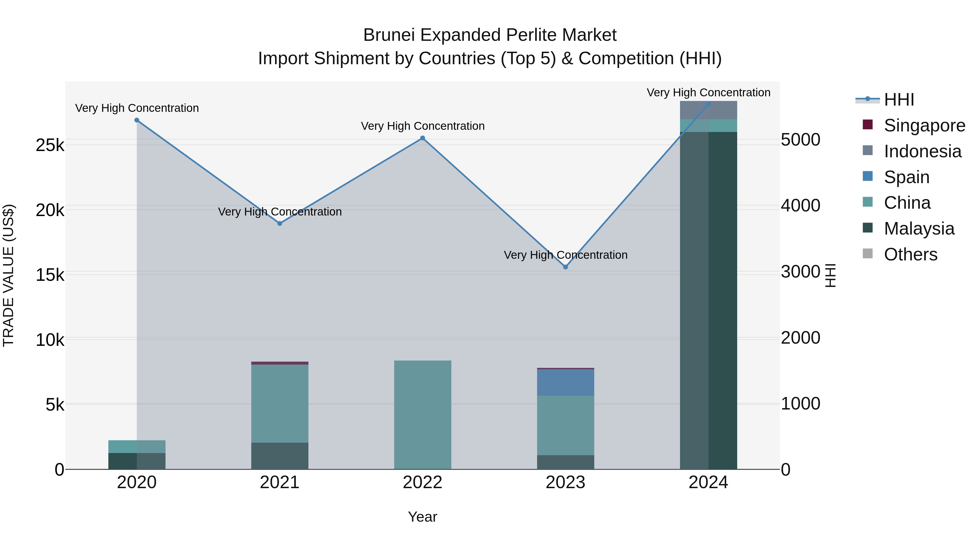
Task: Click the 2022 China bar
Action: pyautogui.click(x=423, y=415)
